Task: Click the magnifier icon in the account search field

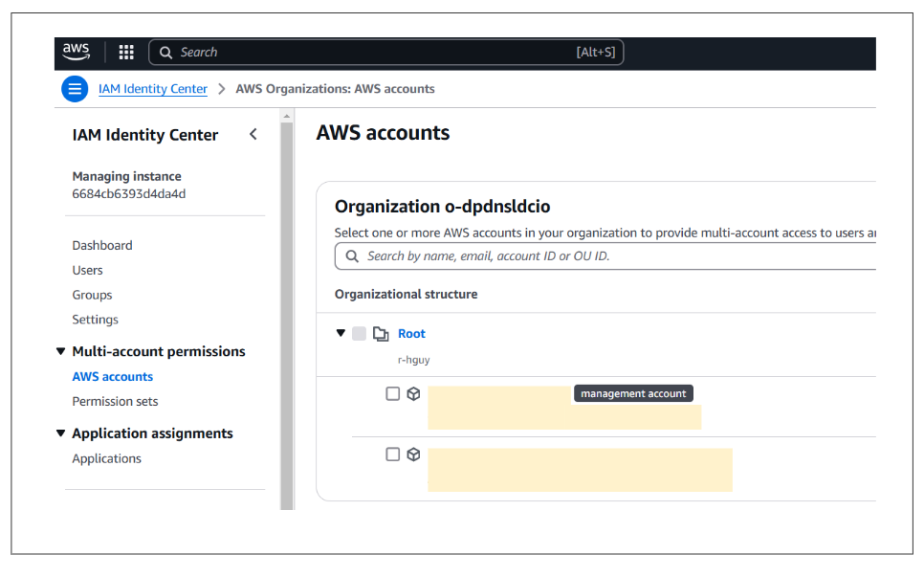Action: (350, 255)
